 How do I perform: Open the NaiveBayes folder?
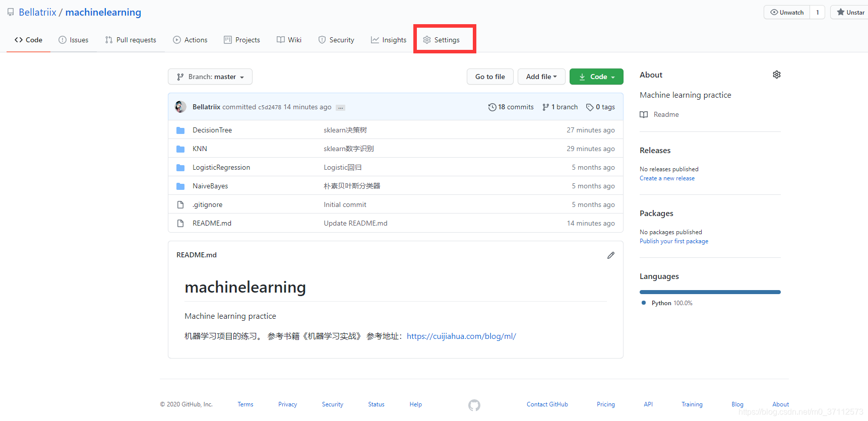pyautogui.click(x=210, y=186)
